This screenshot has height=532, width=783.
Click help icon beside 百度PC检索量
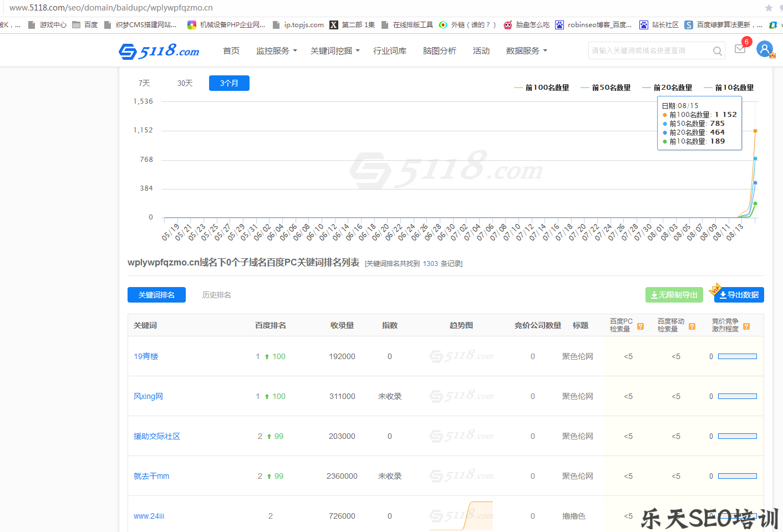[x=640, y=326]
